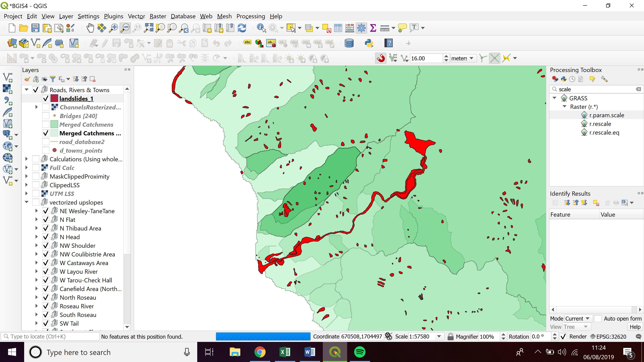Image resolution: width=644 pixels, height=362 pixels.
Task: Select the Pan Map hand tool
Action: point(90,28)
